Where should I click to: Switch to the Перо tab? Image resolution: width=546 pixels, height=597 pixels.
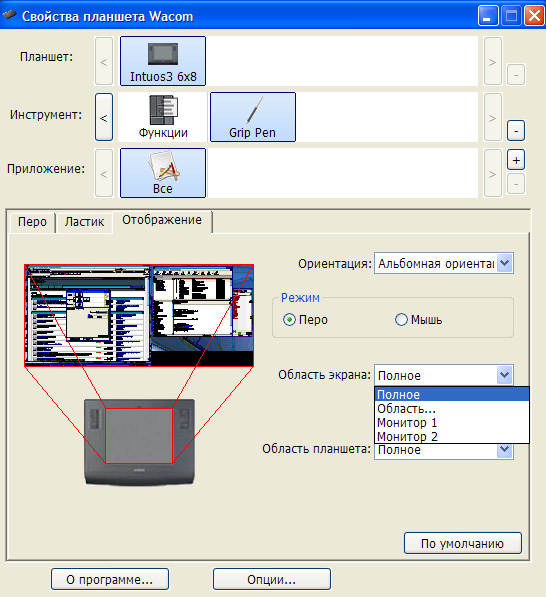click(32, 222)
